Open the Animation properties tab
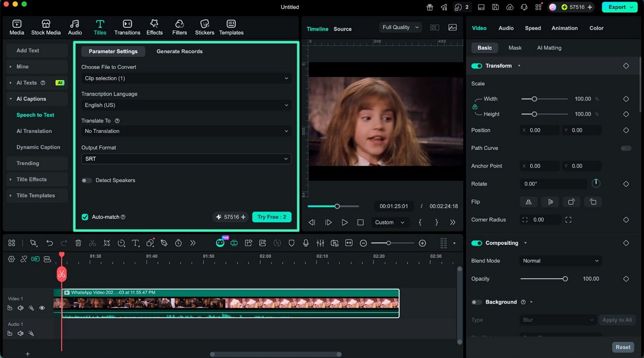Image resolution: width=644 pixels, height=358 pixels. tap(565, 28)
